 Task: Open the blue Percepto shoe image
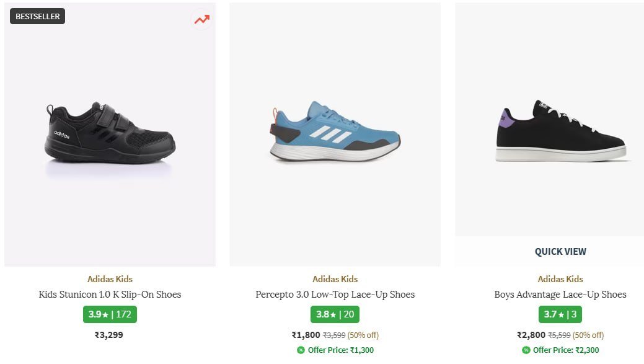[x=335, y=133]
